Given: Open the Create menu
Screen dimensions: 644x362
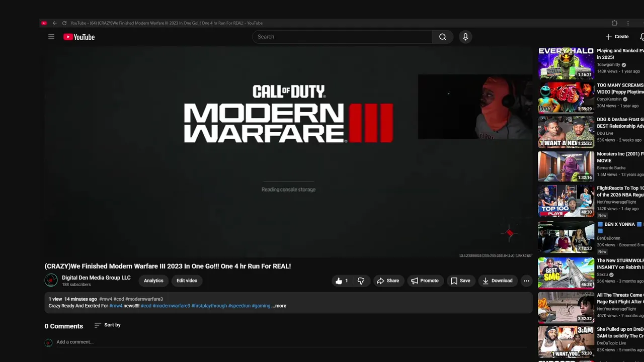Looking at the screenshot, I should pyautogui.click(x=617, y=37).
